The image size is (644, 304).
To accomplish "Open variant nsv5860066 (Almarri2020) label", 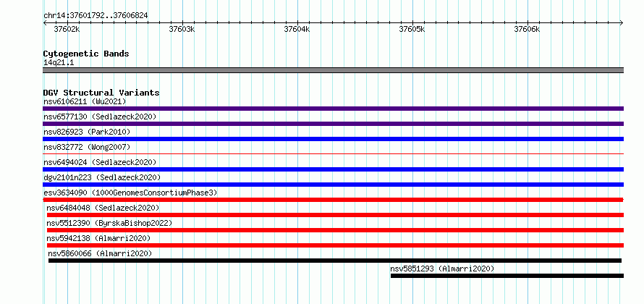I will pos(100,253).
